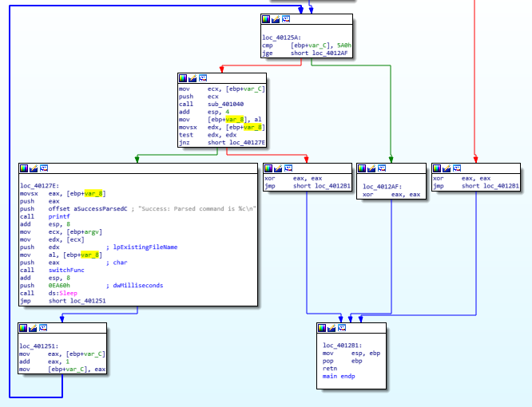Click group nodes icon in loc_401251 block

point(43,328)
